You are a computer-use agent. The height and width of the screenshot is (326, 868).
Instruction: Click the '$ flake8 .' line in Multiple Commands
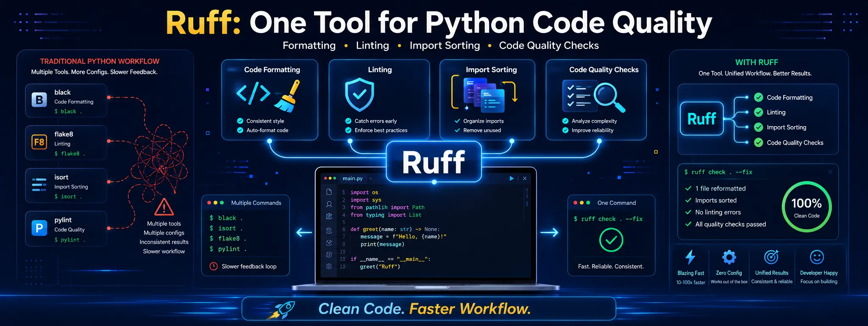[x=228, y=239]
